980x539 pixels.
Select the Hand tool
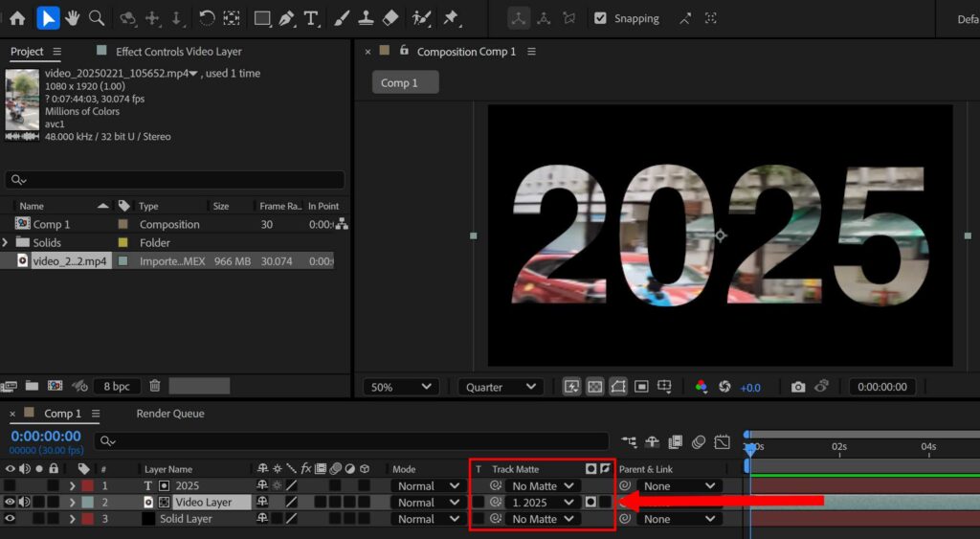[73, 18]
